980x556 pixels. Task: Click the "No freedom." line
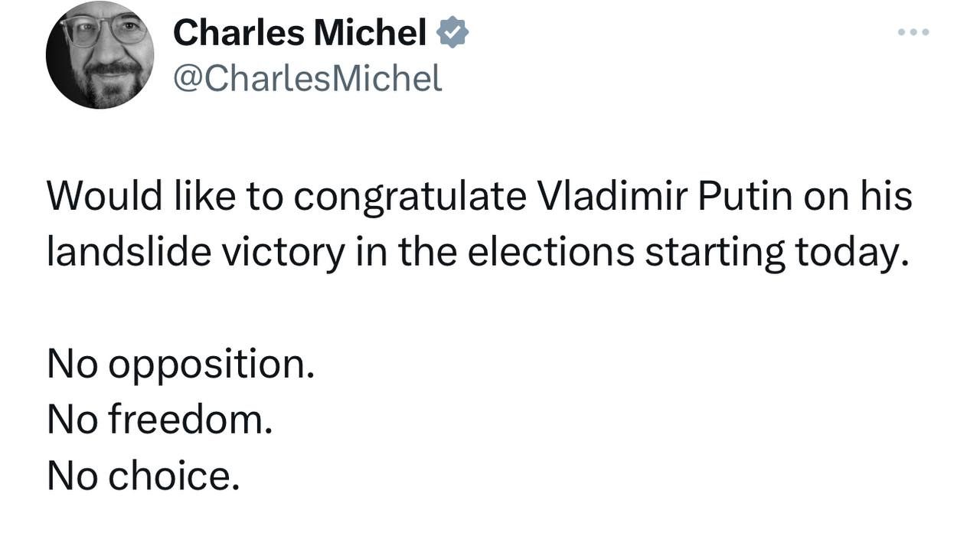[159, 420]
